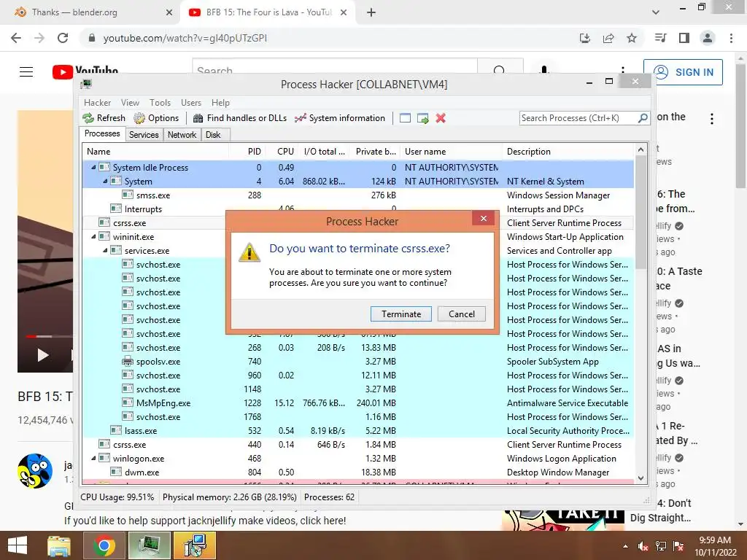Sort by the Description column header
Screen dimensions: 747x560
569,152
